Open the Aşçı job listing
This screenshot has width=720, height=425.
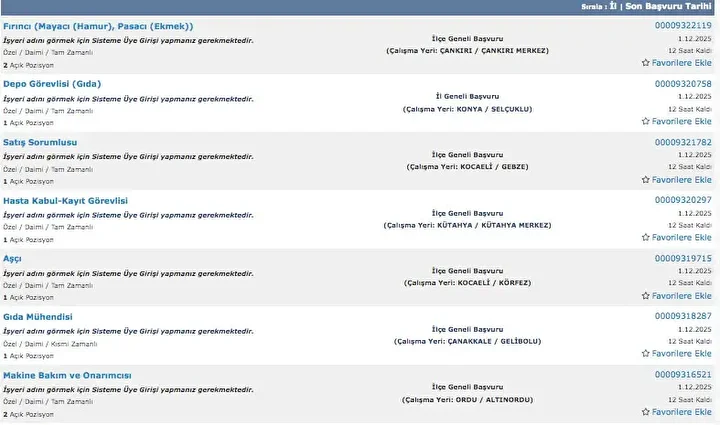[x=12, y=258]
